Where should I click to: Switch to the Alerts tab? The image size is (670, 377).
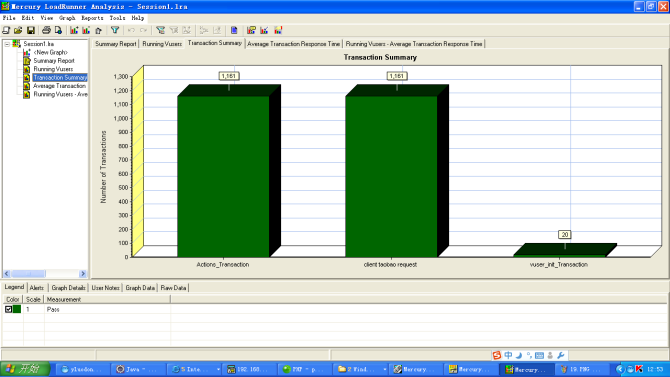tap(37, 288)
